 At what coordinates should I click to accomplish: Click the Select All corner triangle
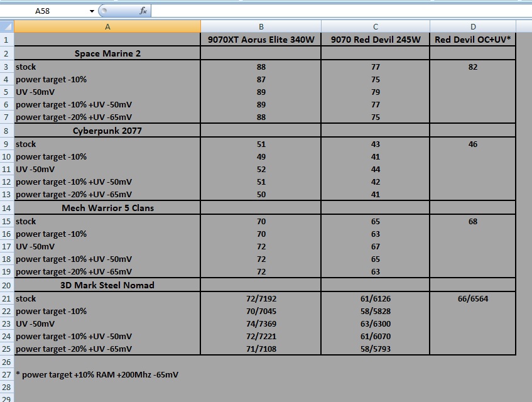point(7,26)
